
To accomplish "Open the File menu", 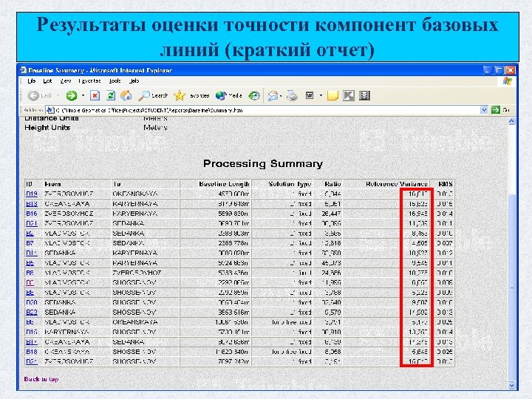I will (x=32, y=81).
